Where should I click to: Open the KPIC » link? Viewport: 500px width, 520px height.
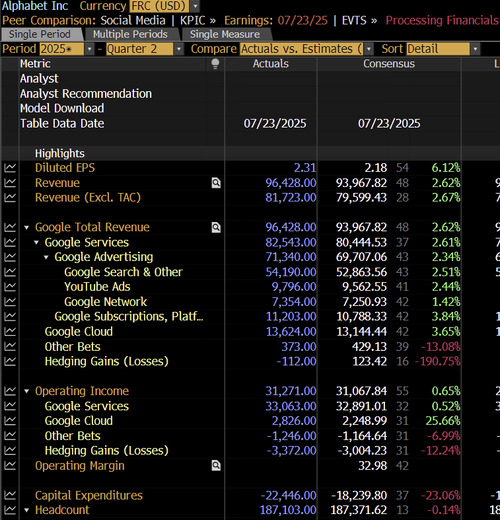[198, 20]
